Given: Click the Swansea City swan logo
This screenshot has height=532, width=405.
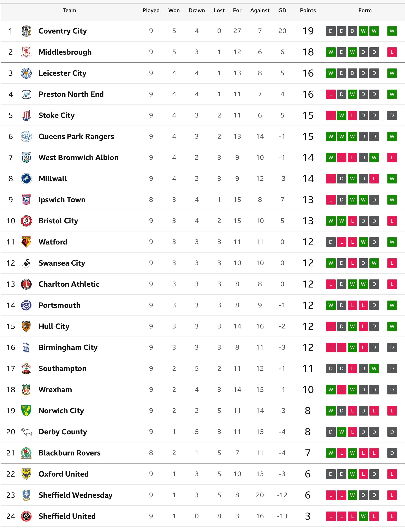Looking at the screenshot, I should click(26, 263).
